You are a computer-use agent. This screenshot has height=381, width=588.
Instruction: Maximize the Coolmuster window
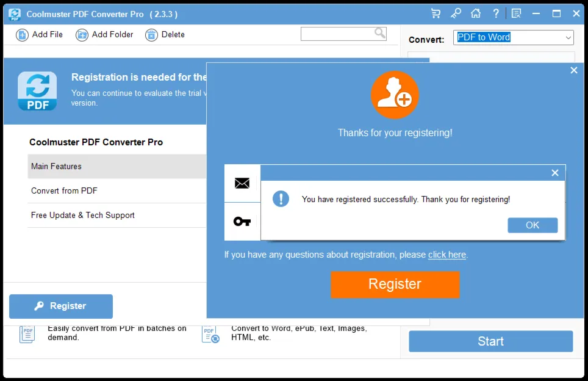(x=556, y=14)
